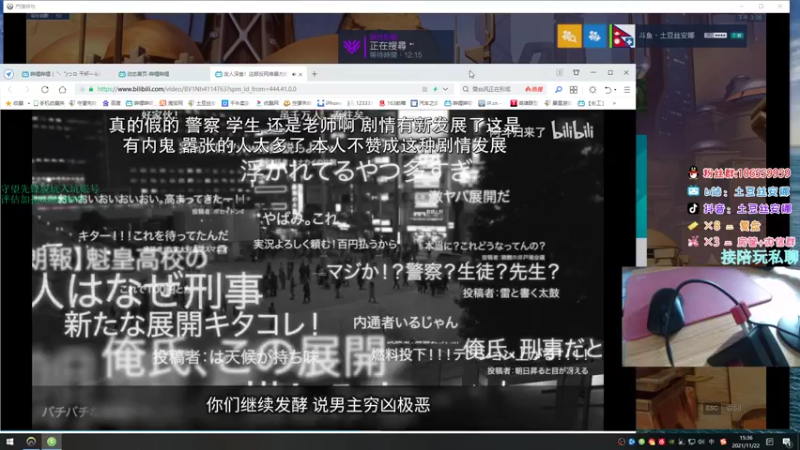Click the blue magnifier search icon
This screenshot has height=450, width=800.
coord(558,90)
